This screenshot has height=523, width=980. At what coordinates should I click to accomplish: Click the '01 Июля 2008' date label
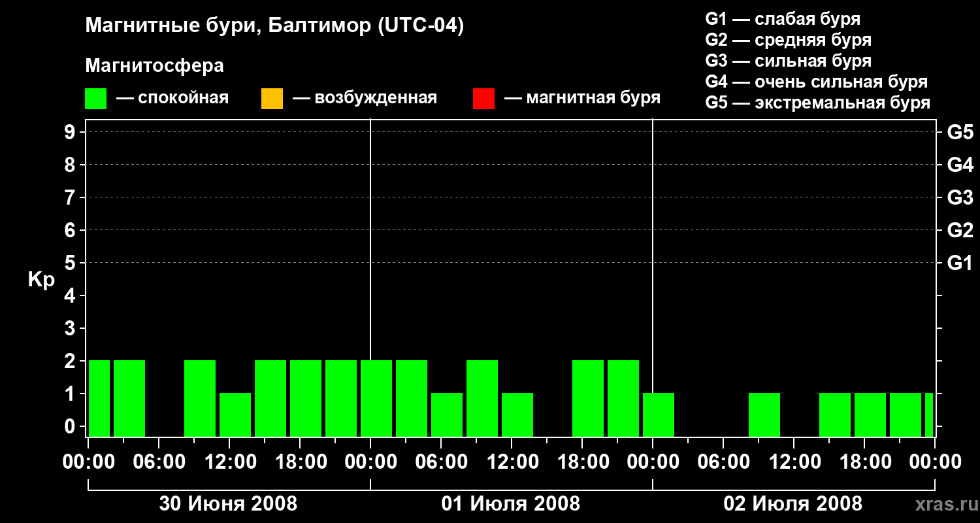point(511,504)
